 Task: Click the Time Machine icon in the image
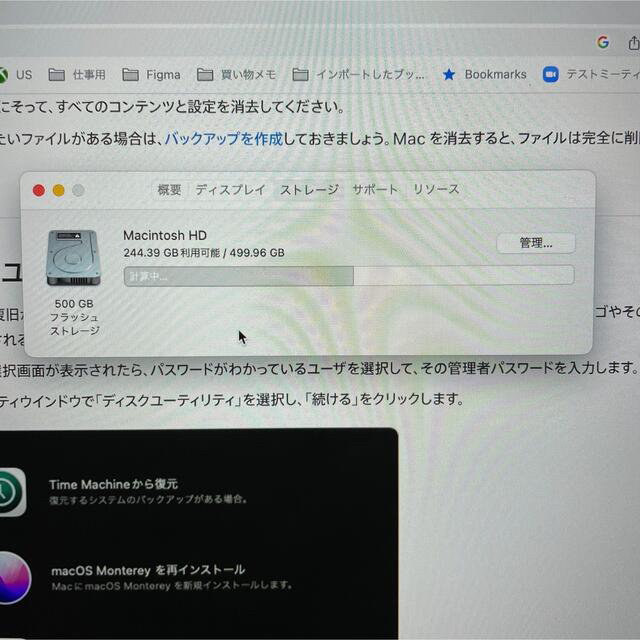click(12, 492)
